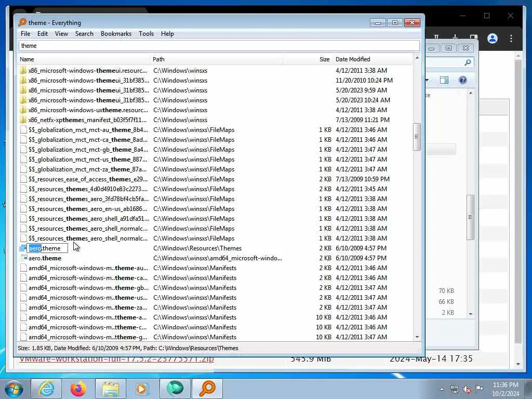Click the Explorer scroll down arrow
532x399 pixels.
click(x=470, y=314)
